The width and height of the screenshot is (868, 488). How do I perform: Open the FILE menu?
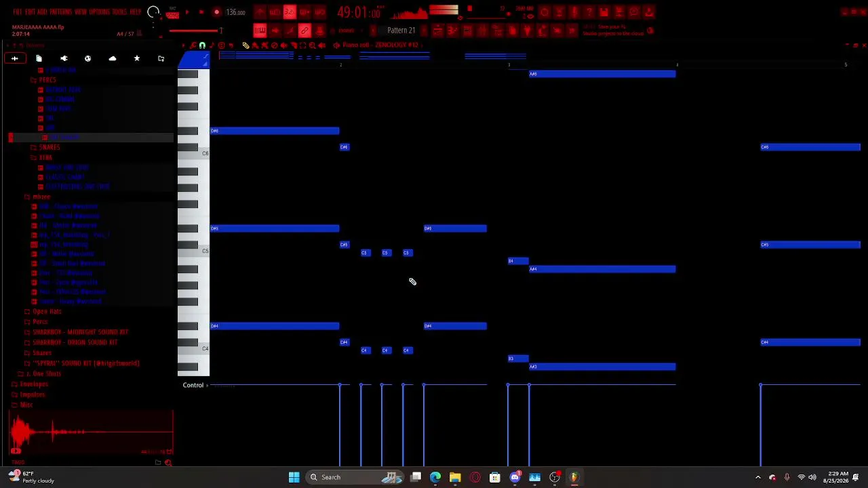click(17, 12)
